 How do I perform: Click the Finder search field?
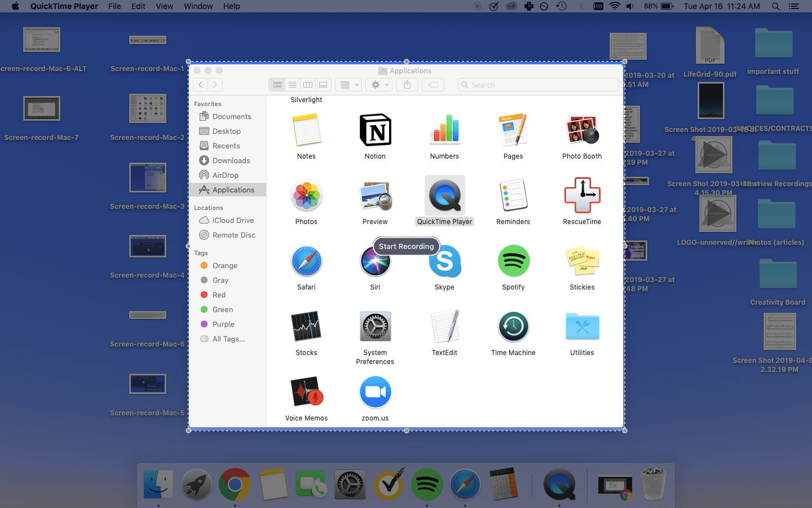[x=539, y=85]
